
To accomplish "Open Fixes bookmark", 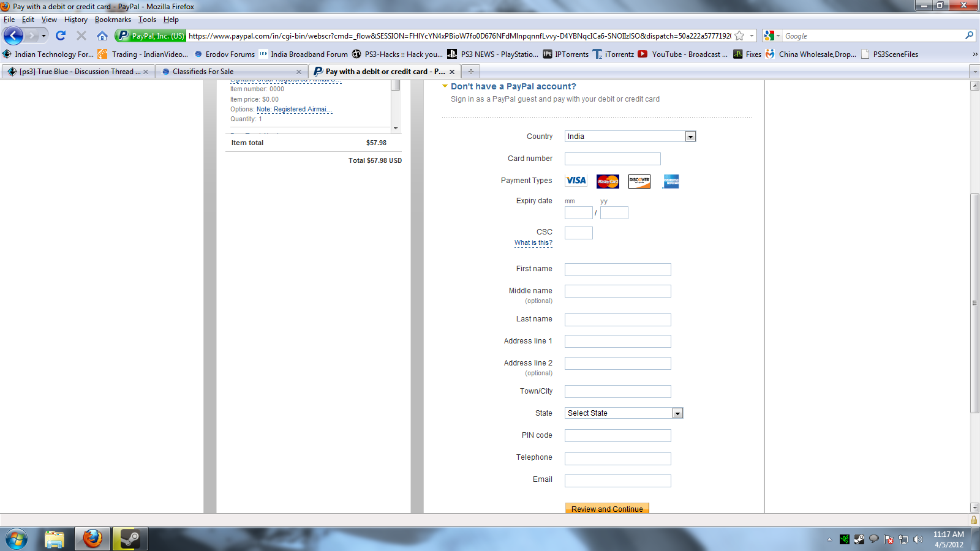I will click(747, 54).
